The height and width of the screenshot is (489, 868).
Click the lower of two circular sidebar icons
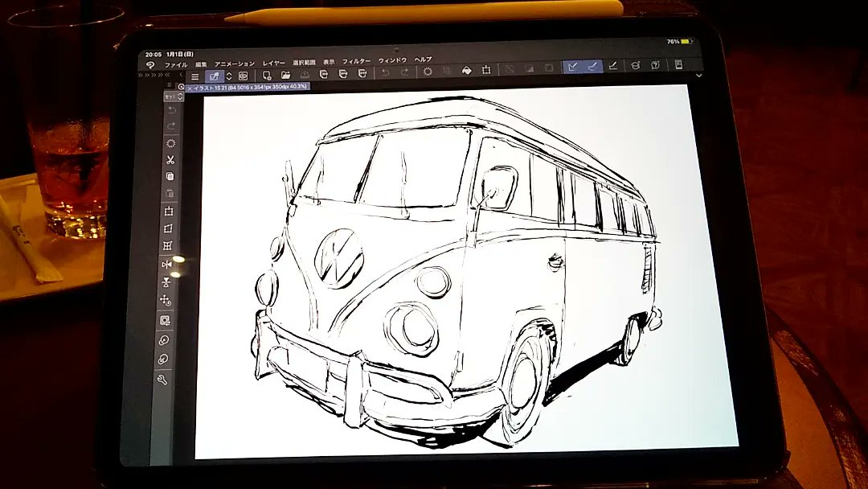point(162,360)
